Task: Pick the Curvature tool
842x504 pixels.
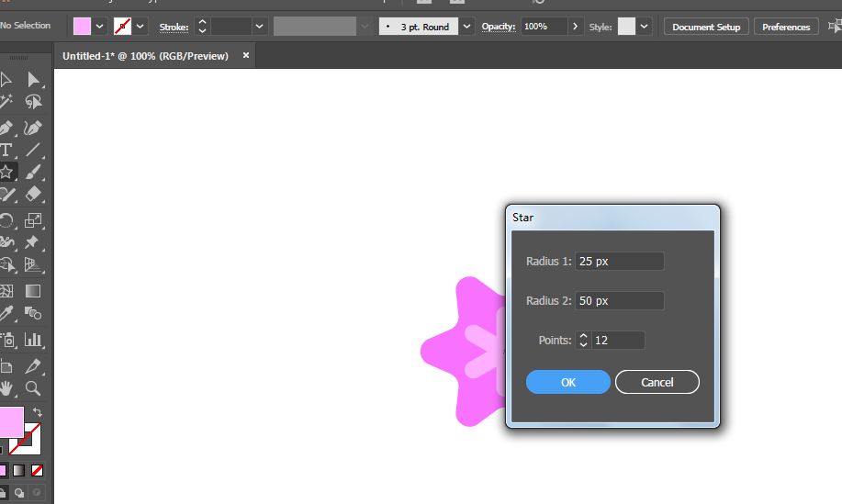Action: point(33,128)
